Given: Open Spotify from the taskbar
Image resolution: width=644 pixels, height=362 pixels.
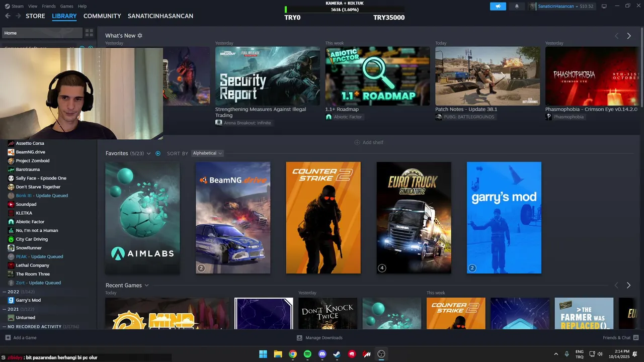Looking at the screenshot, I should tap(307, 354).
